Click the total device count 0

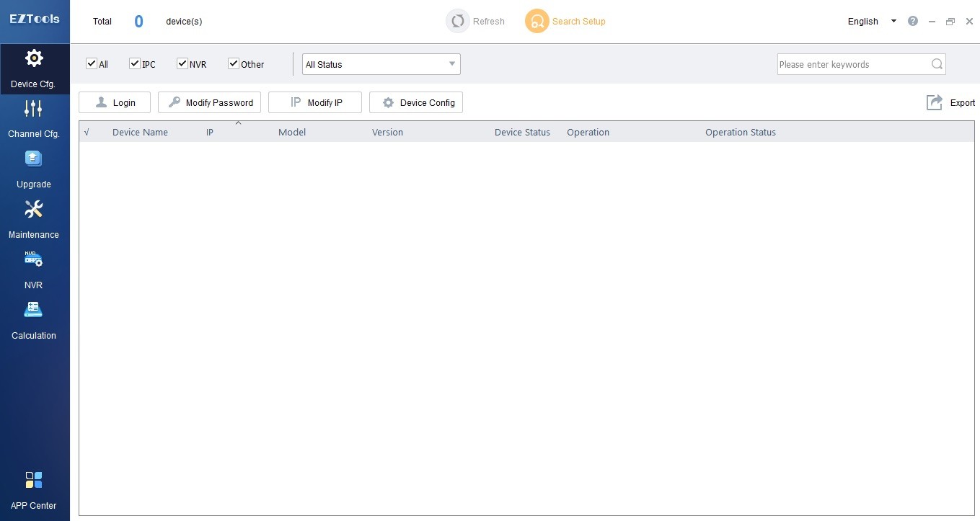pyautogui.click(x=138, y=22)
